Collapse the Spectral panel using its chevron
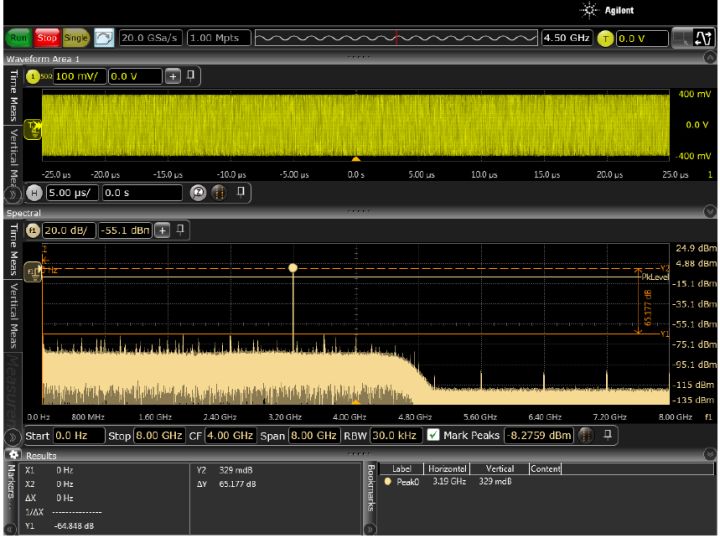Viewport: 720px width, 538px height. pos(710,213)
